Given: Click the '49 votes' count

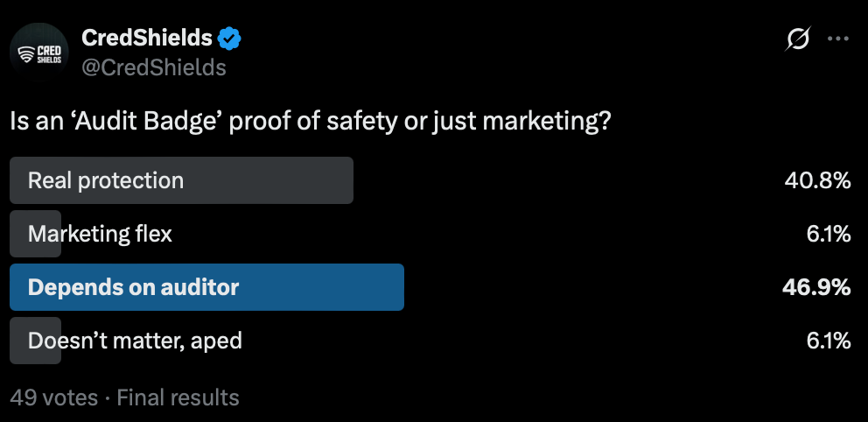Looking at the screenshot, I should [x=53, y=397].
